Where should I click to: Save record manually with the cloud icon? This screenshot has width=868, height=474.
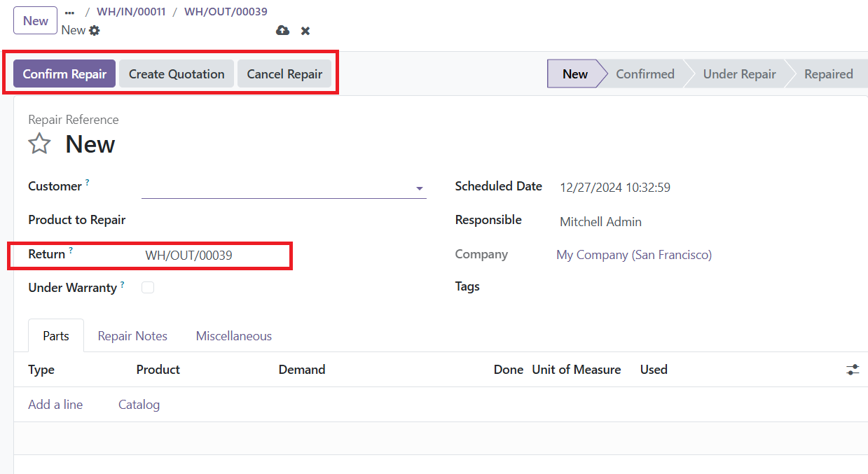282,30
